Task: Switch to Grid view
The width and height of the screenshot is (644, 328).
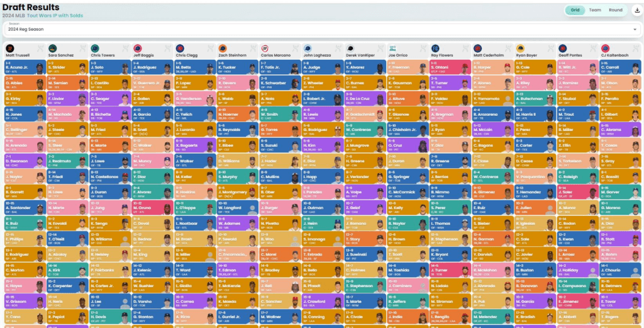Action: 574,10
